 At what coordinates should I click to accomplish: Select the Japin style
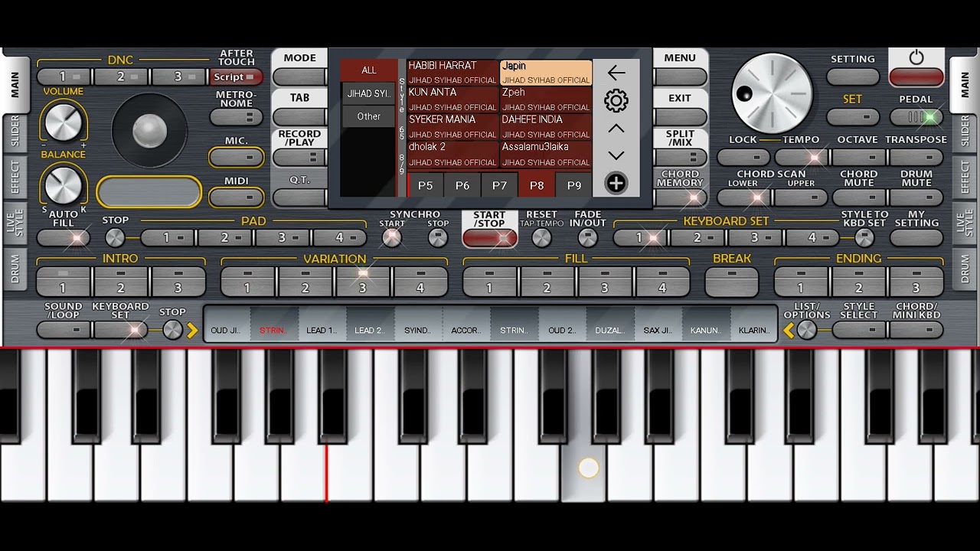pos(546,73)
